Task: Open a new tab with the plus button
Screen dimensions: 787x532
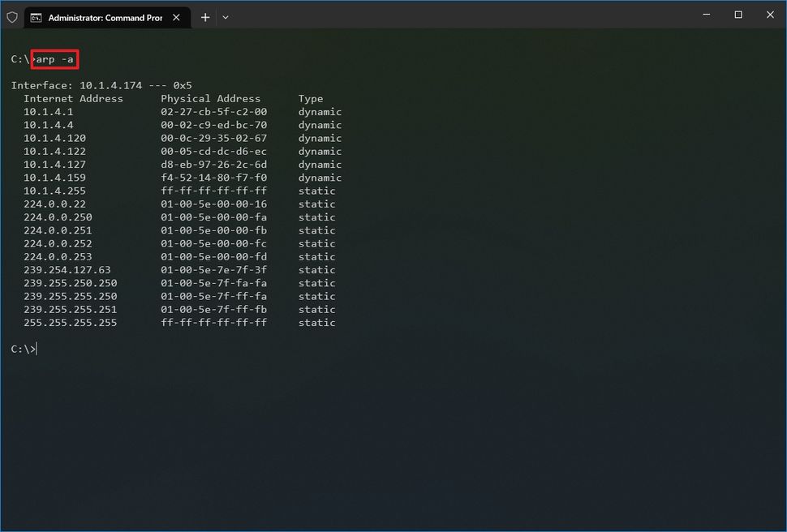Action: 205,18
